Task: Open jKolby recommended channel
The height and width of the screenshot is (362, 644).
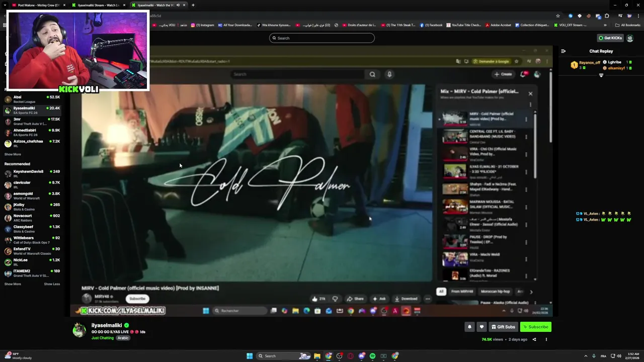Action: (32, 207)
